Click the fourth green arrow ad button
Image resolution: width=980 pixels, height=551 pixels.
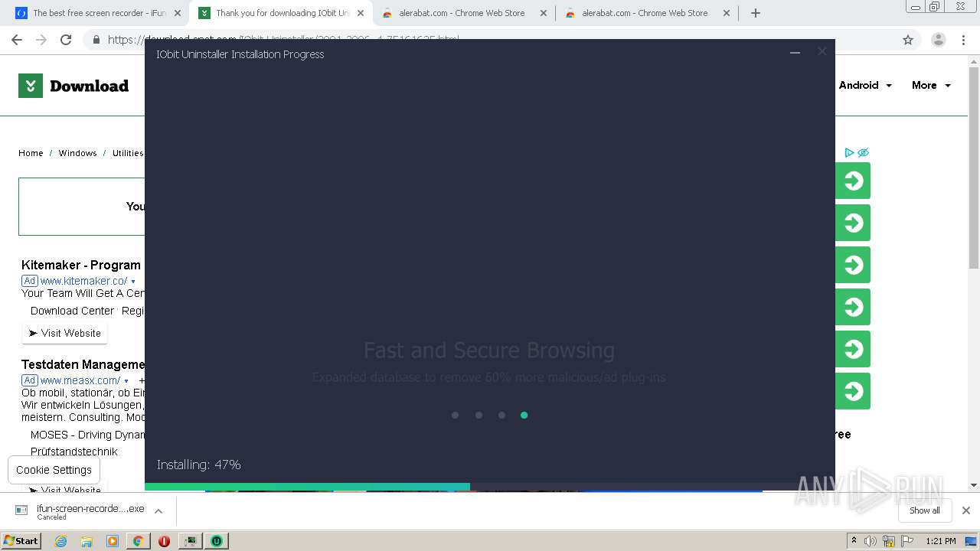[853, 307]
